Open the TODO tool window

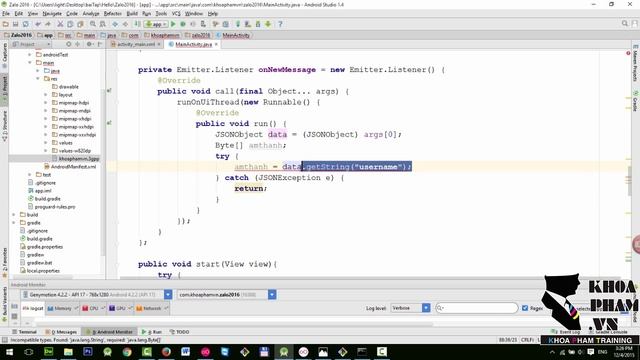180,332
